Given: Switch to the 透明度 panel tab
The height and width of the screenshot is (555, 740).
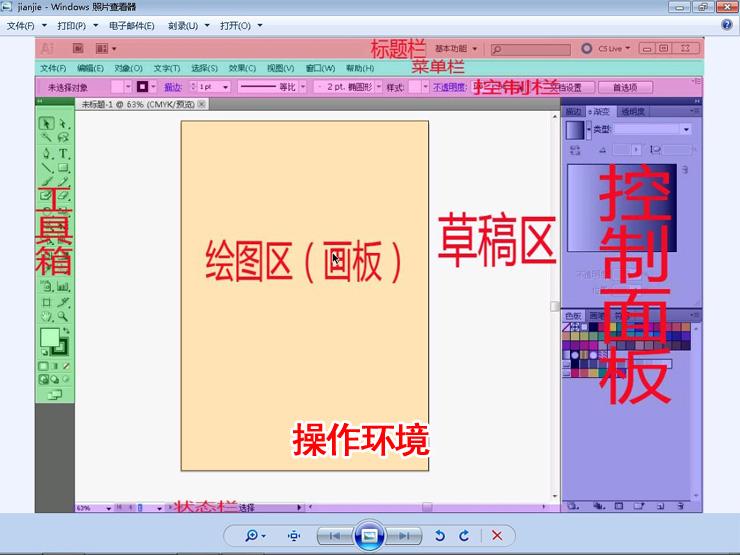Looking at the screenshot, I should 633,111.
